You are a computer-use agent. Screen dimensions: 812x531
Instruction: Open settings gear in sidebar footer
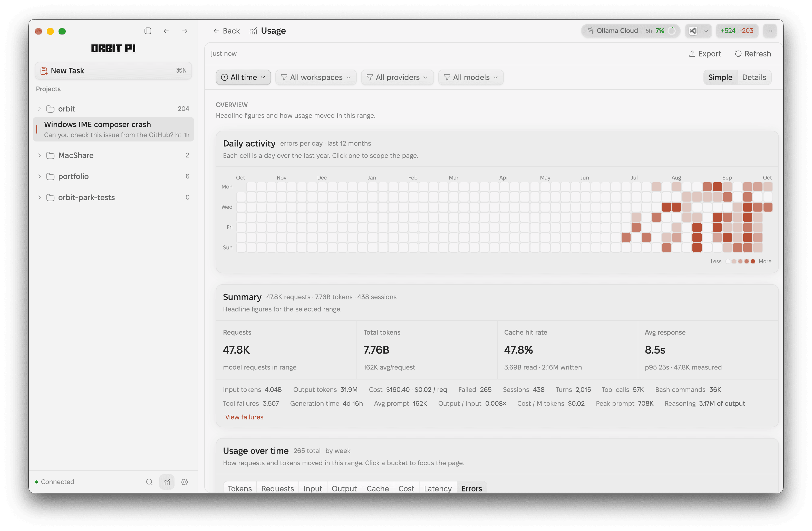(x=185, y=481)
